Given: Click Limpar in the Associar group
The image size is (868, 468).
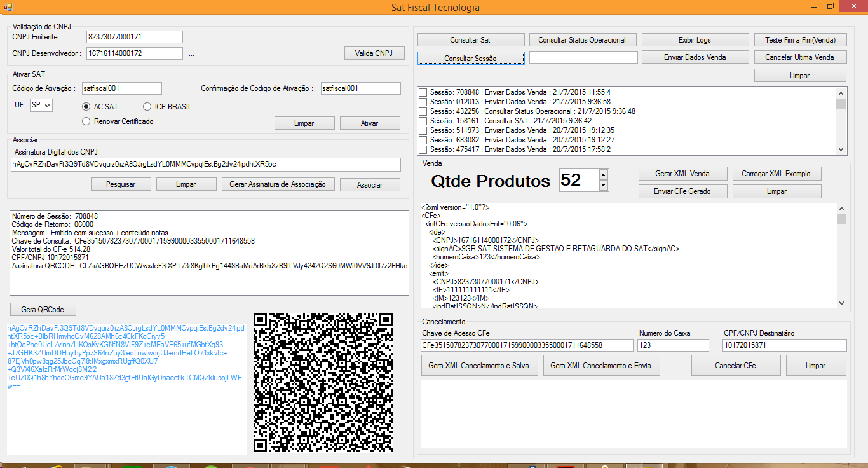Looking at the screenshot, I should click(x=186, y=184).
